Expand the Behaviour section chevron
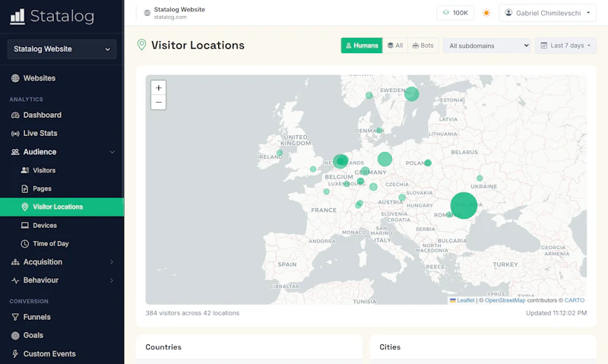 coord(112,280)
